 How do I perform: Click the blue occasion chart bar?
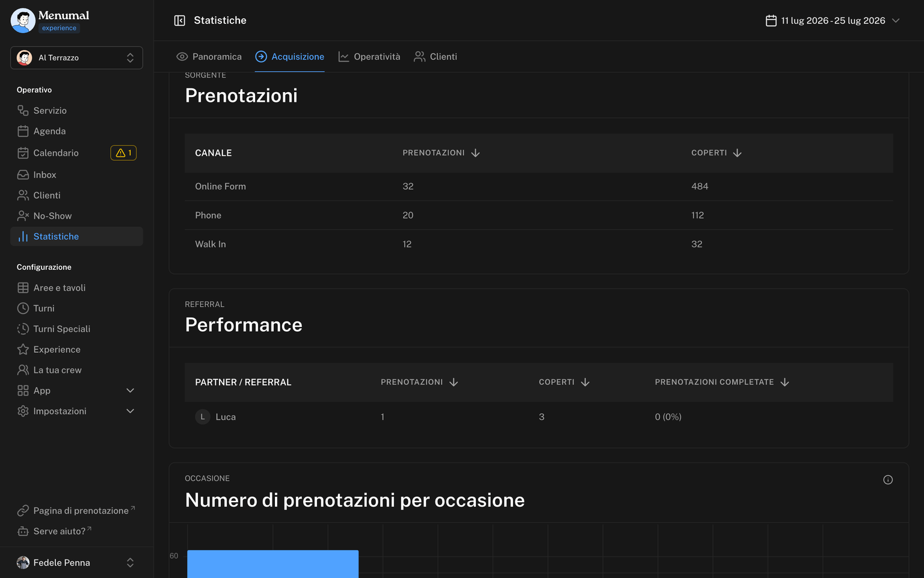point(273,564)
